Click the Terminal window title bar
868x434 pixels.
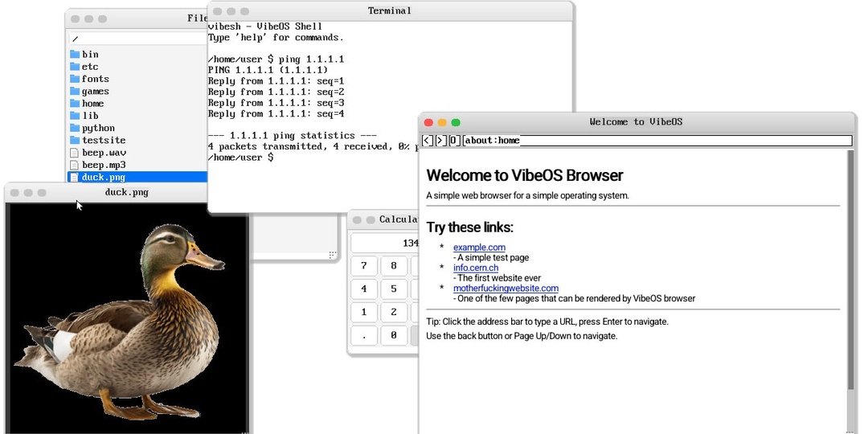click(390, 11)
